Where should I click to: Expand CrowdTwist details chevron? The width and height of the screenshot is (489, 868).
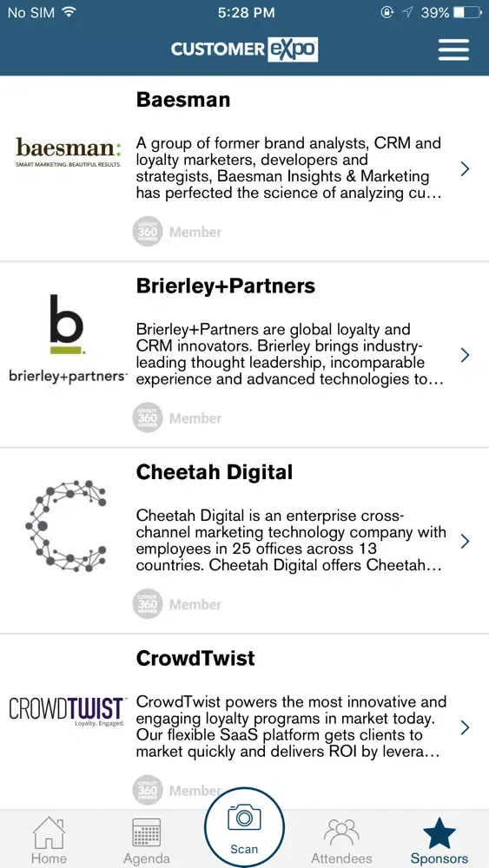465,727
